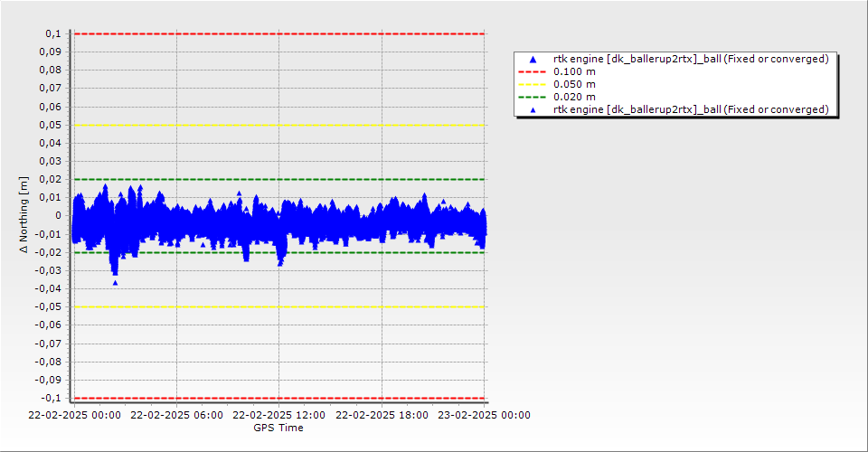
Task: Click the yellow dashed legend swatch for 0.050 m
Action: coord(532,85)
